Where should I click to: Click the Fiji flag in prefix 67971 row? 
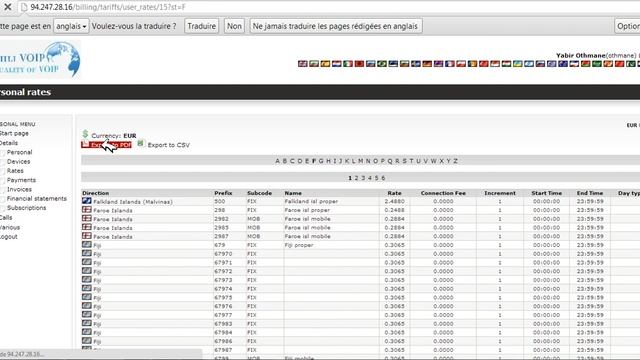pyautogui.click(x=87, y=262)
